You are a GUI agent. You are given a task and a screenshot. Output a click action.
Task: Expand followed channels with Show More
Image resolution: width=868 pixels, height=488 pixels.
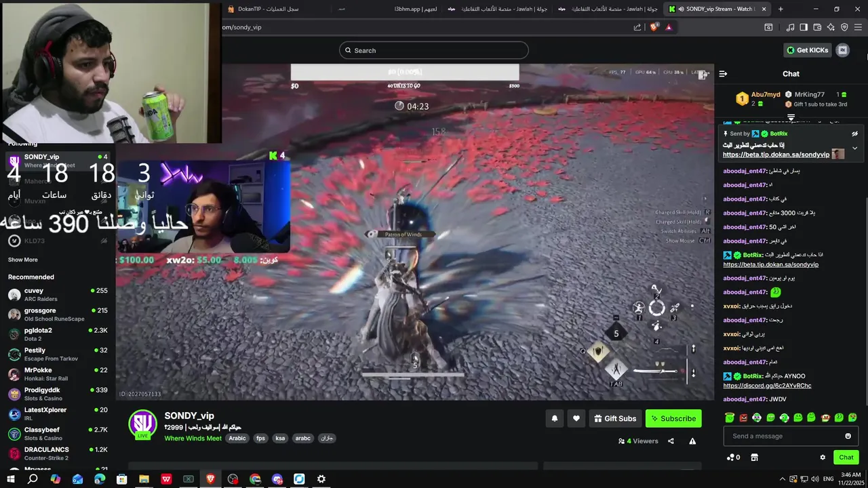[23, 260]
